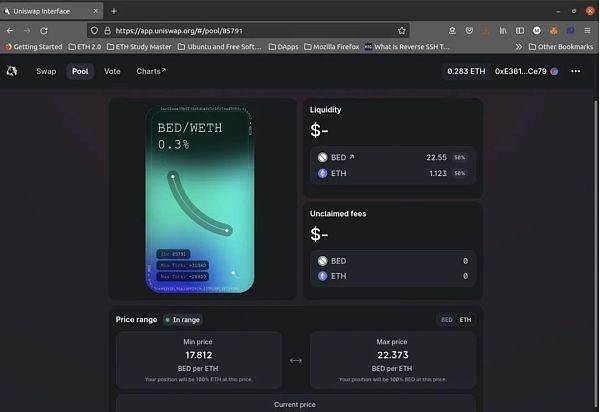Click the Min price value 17.812
This screenshot has height=412, width=600.
199,355
